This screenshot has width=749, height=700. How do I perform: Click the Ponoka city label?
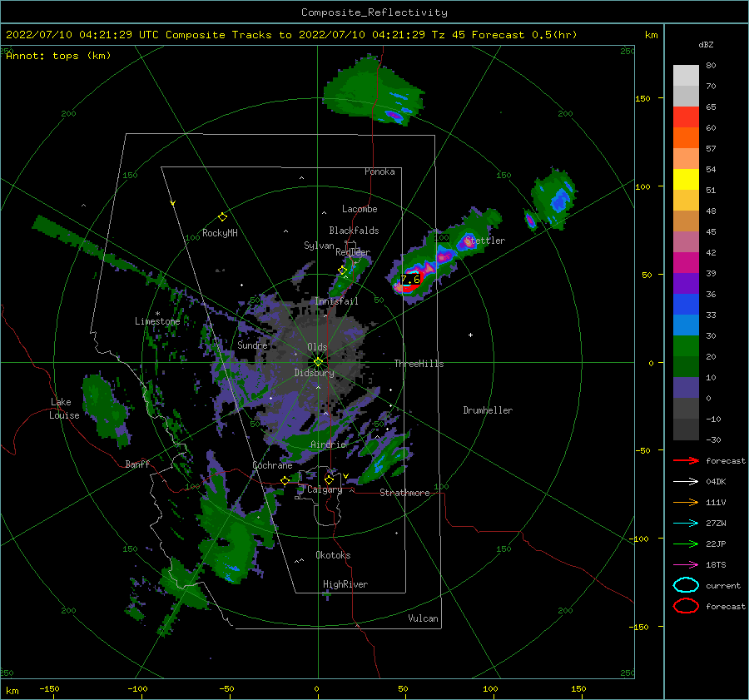pos(379,171)
